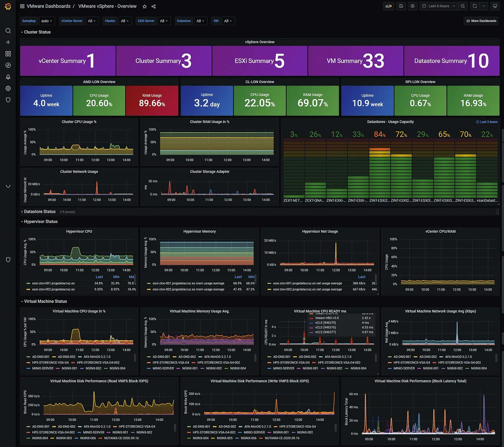
Task: Share the dashboard via share icon
Action: click(154, 6)
